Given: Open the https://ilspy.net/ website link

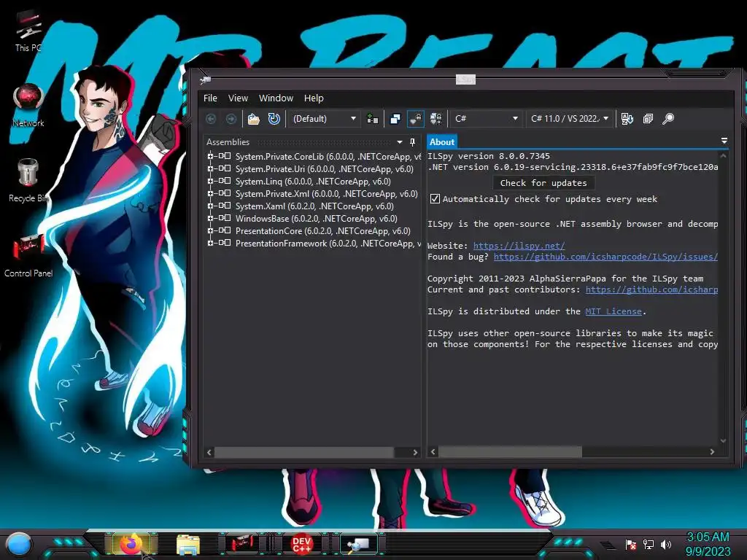Looking at the screenshot, I should pos(519,246).
